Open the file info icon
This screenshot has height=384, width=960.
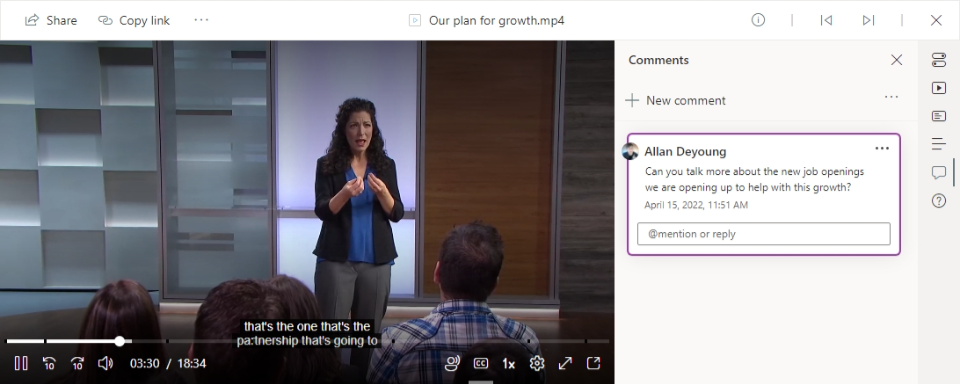[758, 20]
